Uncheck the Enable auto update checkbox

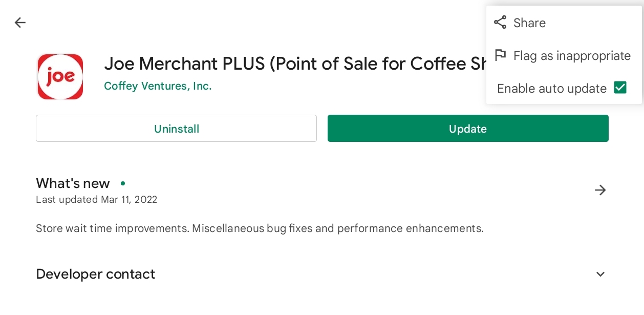620,88
